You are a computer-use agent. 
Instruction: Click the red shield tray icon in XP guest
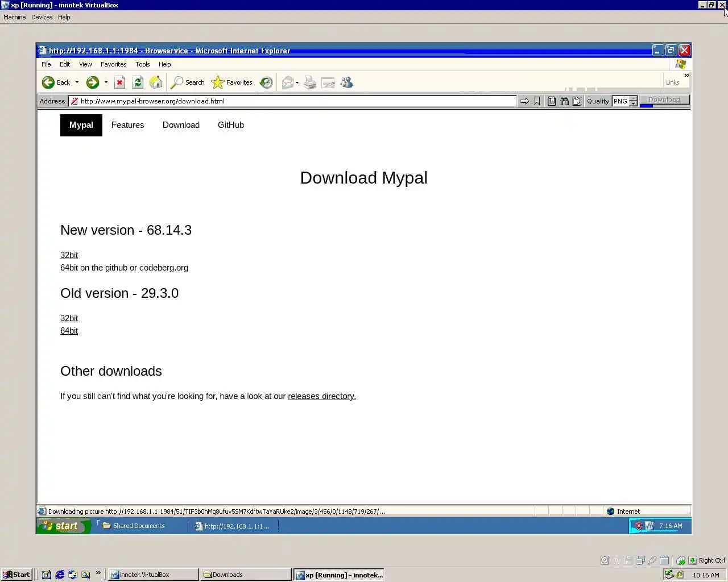(639, 526)
